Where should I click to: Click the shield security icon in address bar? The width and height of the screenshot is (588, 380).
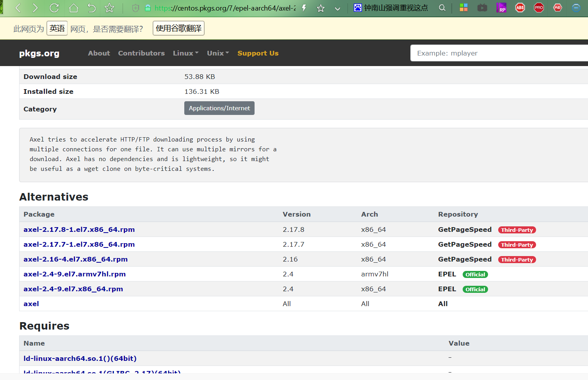point(135,8)
